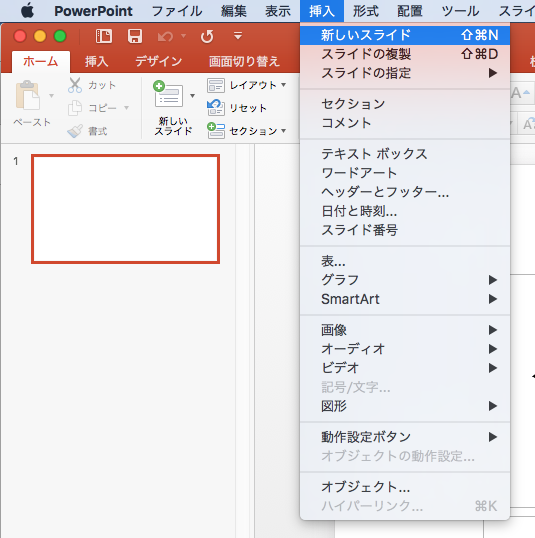Screen dimensions: 535x538
Task: Open the new slide layout dropdown arrow
Action: [193, 96]
